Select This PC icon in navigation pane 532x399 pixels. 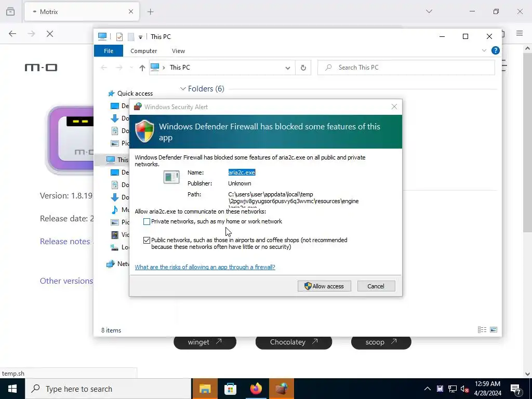(x=111, y=160)
